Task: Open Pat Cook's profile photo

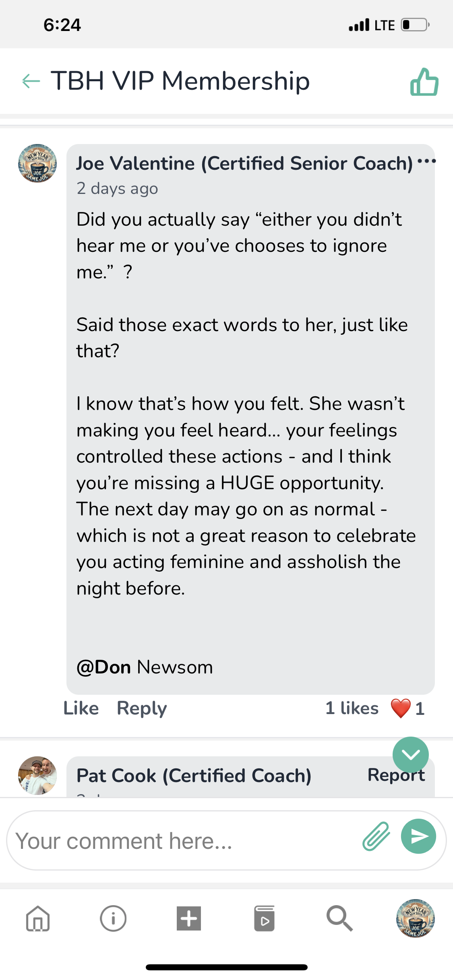Action: [x=37, y=775]
